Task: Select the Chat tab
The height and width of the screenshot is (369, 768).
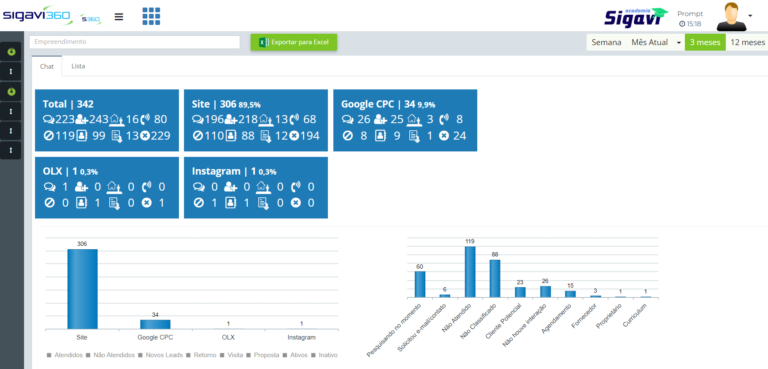Action: 47,66
